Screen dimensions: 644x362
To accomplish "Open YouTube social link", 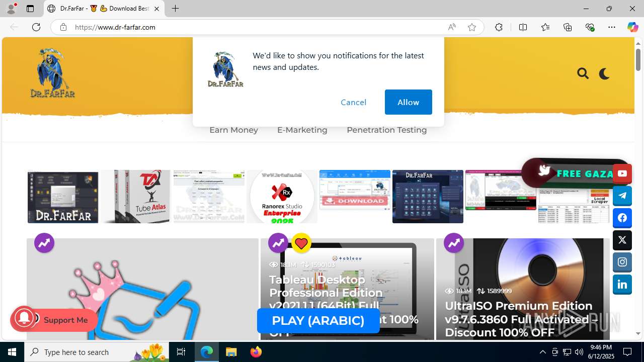I will pyautogui.click(x=622, y=173).
